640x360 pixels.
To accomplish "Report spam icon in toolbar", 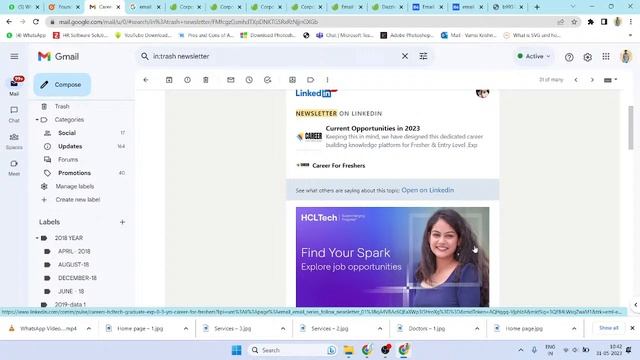I will pos(187,80).
